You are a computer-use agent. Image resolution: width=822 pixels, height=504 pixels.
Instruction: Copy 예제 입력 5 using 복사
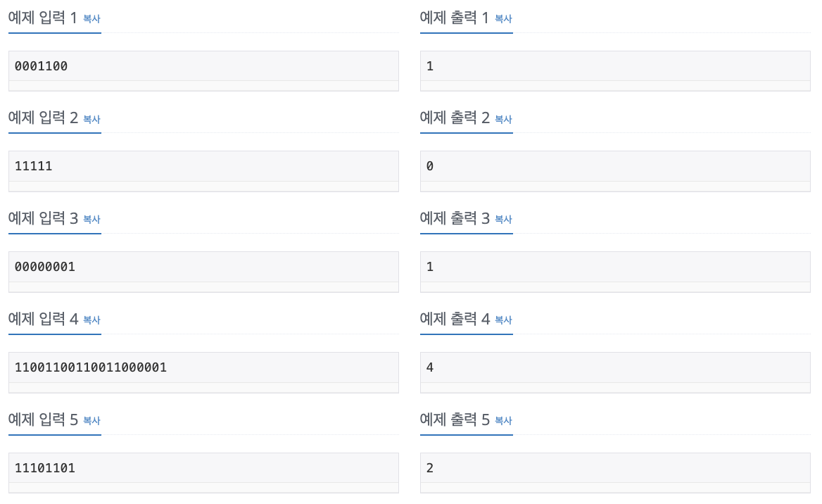(x=91, y=421)
